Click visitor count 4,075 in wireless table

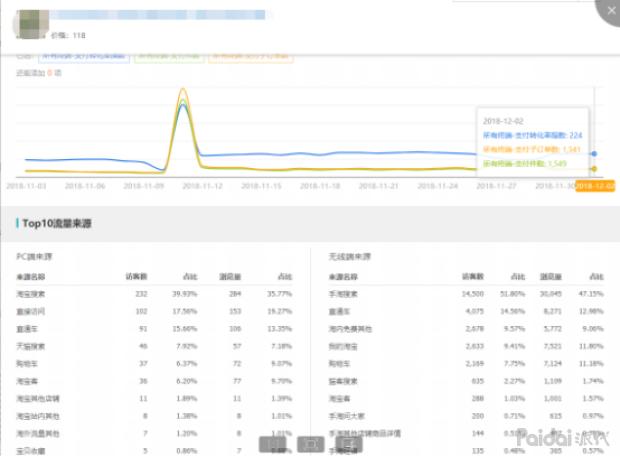coord(474,311)
